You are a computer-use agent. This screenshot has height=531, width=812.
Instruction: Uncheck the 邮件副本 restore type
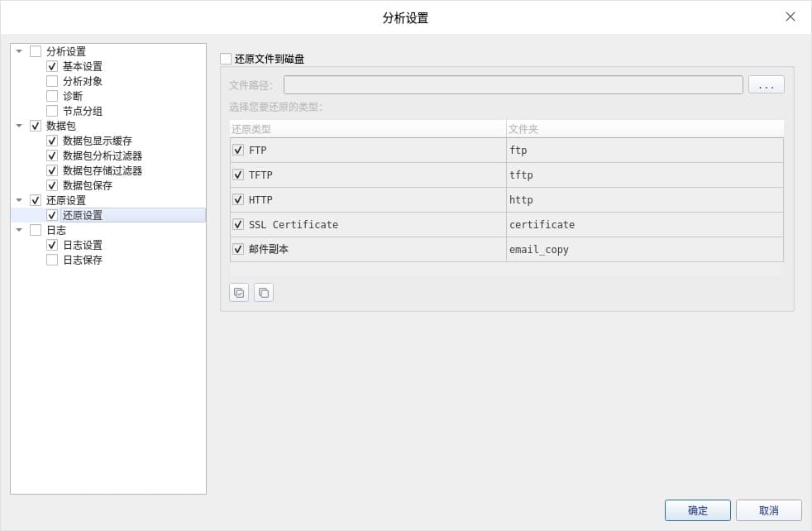click(x=238, y=250)
